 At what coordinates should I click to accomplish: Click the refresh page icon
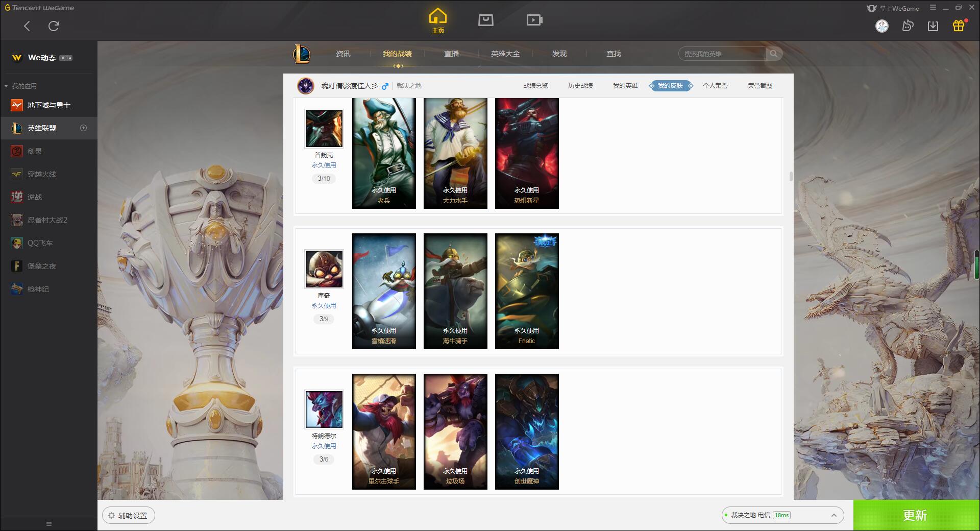point(54,26)
